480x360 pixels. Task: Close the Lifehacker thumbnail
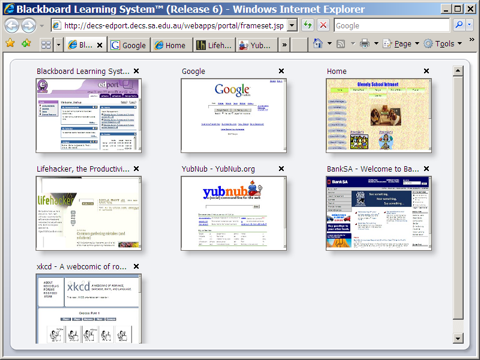coord(136,169)
